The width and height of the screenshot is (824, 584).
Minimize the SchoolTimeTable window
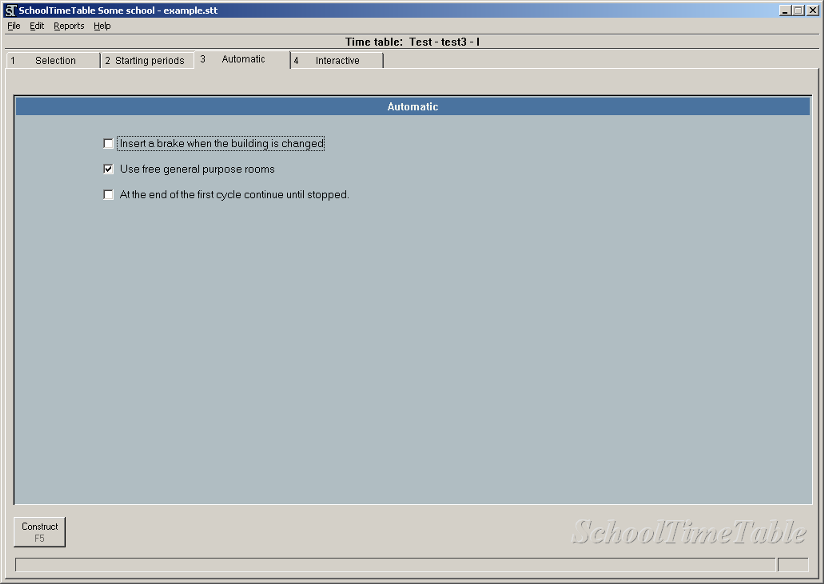coord(785,11)
